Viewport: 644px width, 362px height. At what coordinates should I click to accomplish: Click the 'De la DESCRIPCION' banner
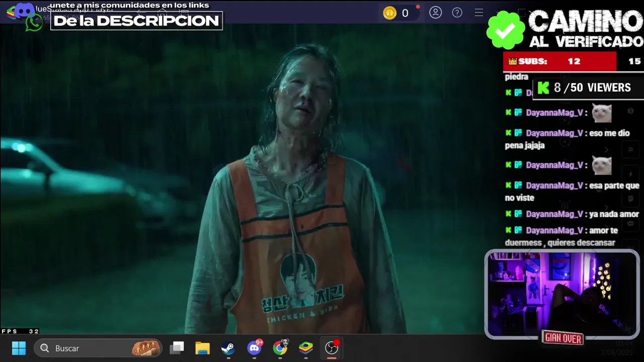(136, 21)
